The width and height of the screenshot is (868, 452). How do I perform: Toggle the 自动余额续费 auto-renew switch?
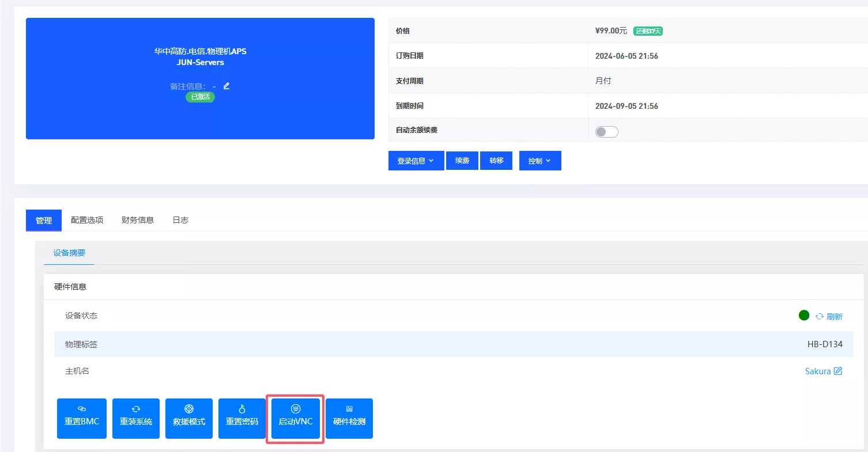[x=606, y=132]
